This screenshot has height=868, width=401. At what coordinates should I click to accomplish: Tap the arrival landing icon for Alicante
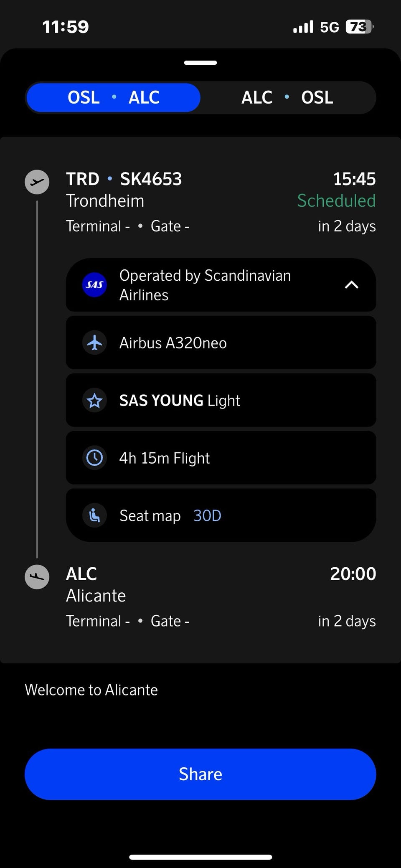tap(37, 577)
